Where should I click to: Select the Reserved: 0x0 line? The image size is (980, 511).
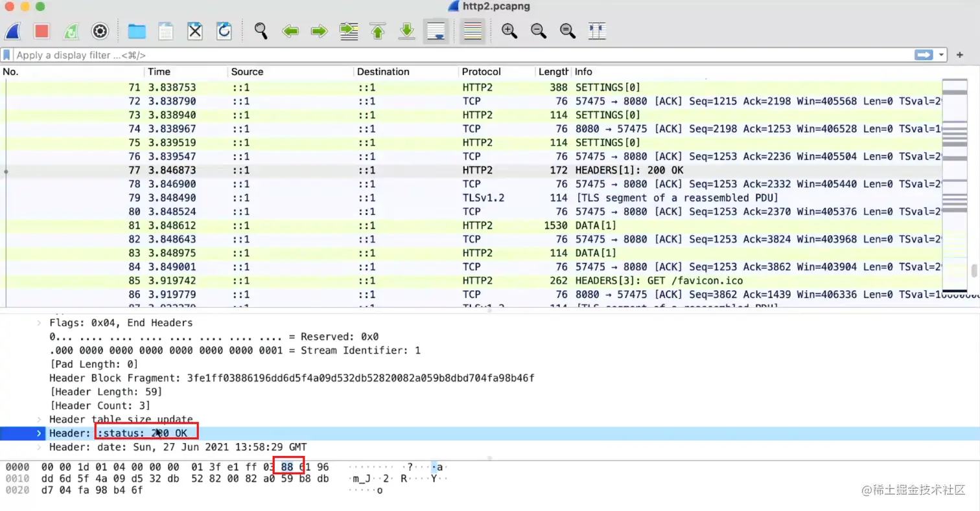pyautogui.click(x=214, y=337)
